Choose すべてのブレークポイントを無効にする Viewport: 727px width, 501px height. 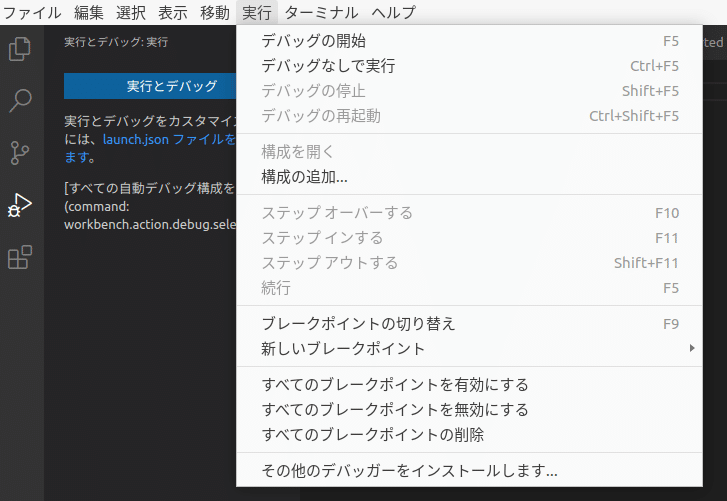(469, 410)
